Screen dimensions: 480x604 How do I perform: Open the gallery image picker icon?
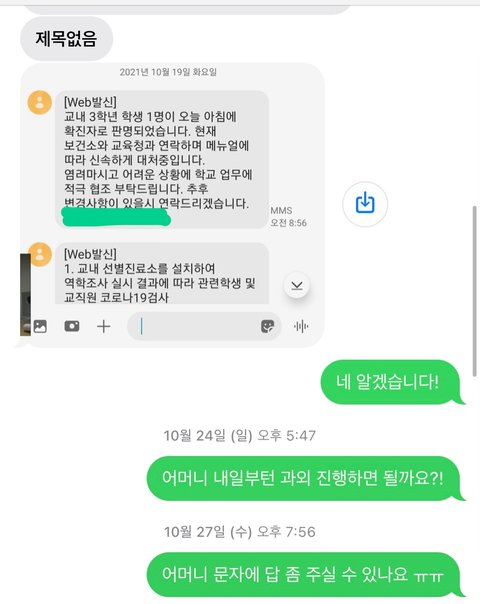pos(40,327)
